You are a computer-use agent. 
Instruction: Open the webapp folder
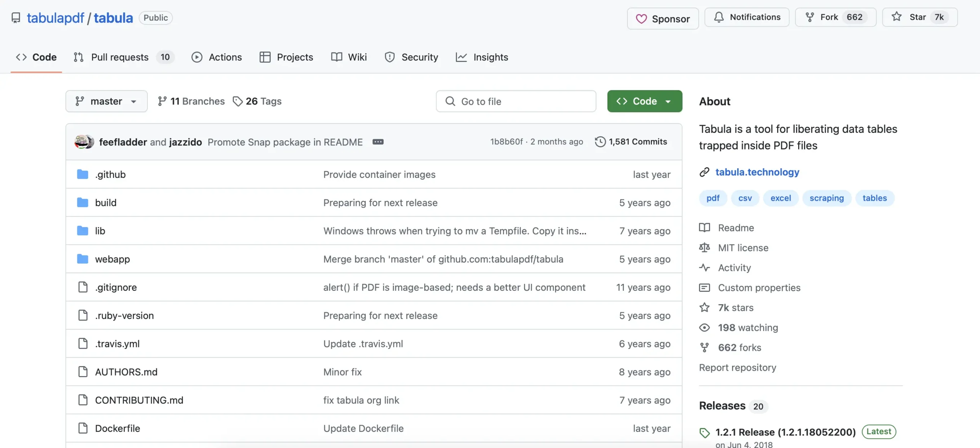(x=112, y=259)
